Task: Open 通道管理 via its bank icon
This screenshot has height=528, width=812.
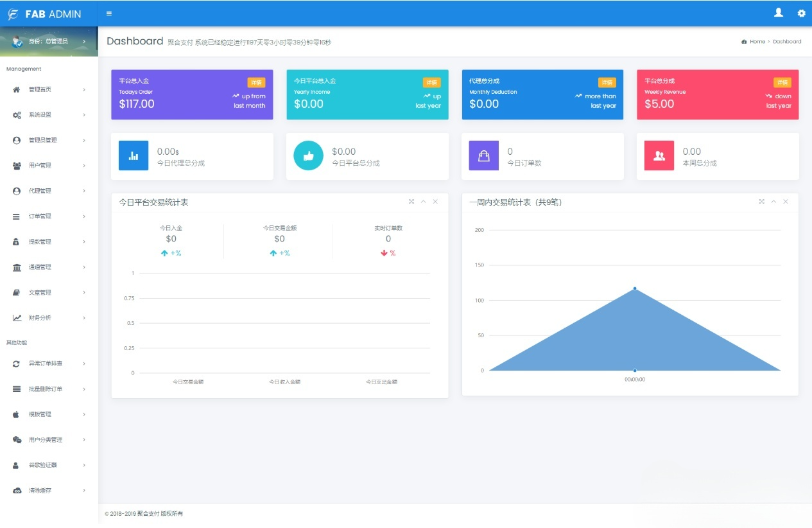Action: tap(15, 267)
